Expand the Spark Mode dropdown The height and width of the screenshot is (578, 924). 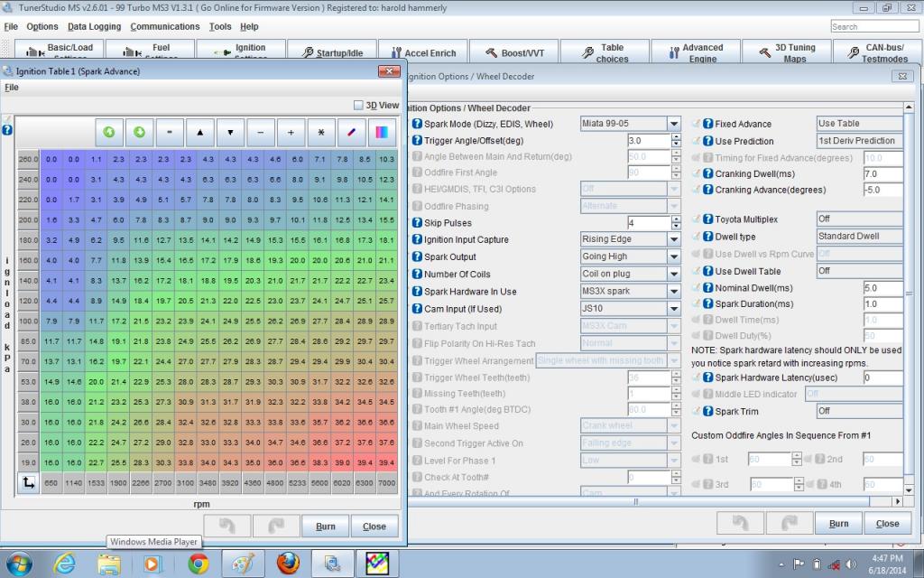673,124
